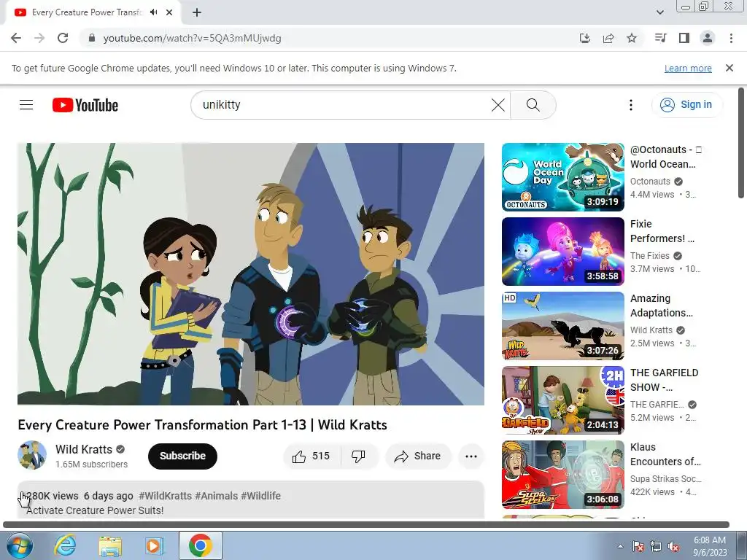Like the video with thumbs up
The height and width of the screenshot is (560, 747).
coord(312,456)
